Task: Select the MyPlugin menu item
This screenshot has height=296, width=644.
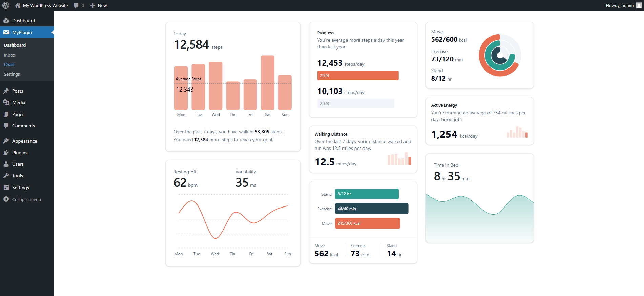Action: [x=27, y=32]
